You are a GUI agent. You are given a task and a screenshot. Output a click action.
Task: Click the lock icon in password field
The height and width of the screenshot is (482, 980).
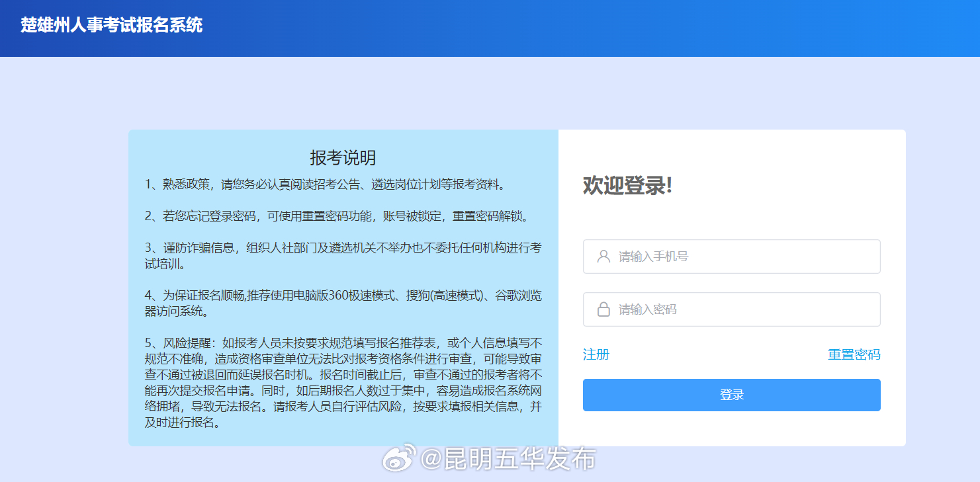(x=603, y=309)
